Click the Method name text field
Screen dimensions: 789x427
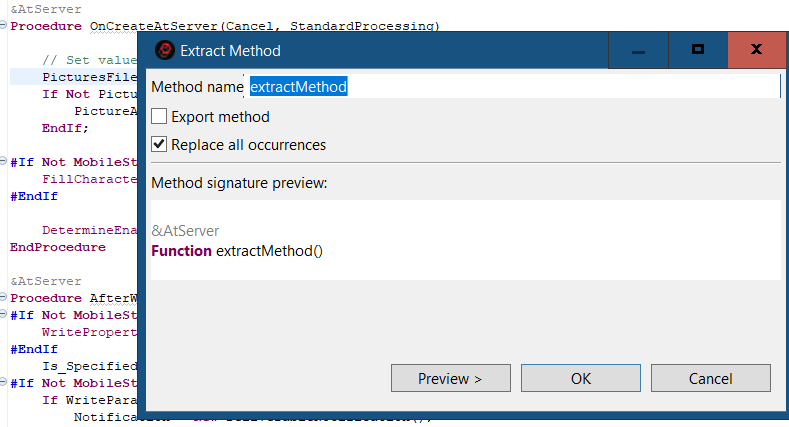pos(512,88)
